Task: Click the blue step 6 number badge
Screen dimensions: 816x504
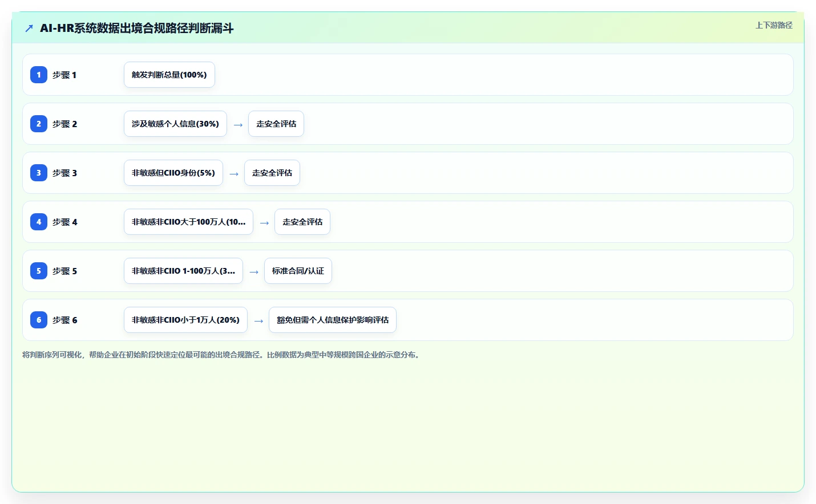Action: pos(39,320)
